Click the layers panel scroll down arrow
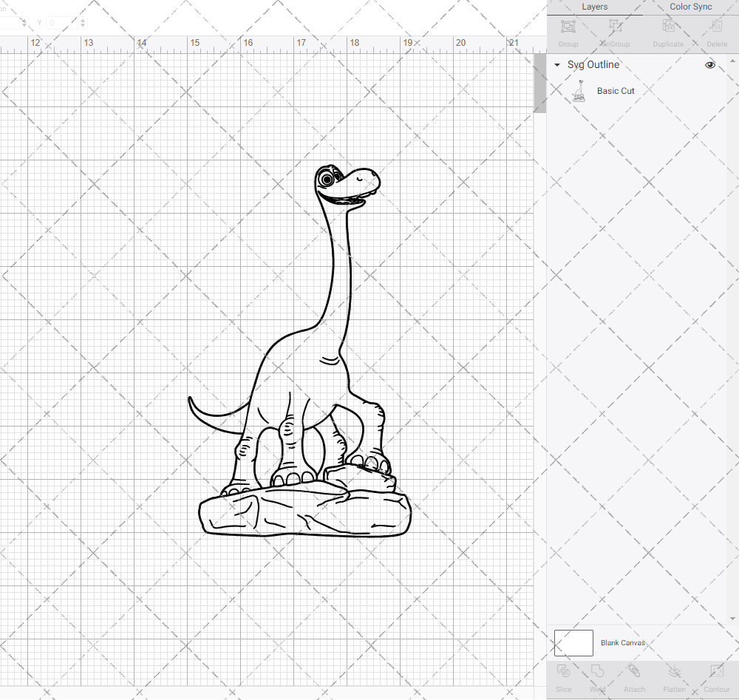 click(x=732, y=619)
